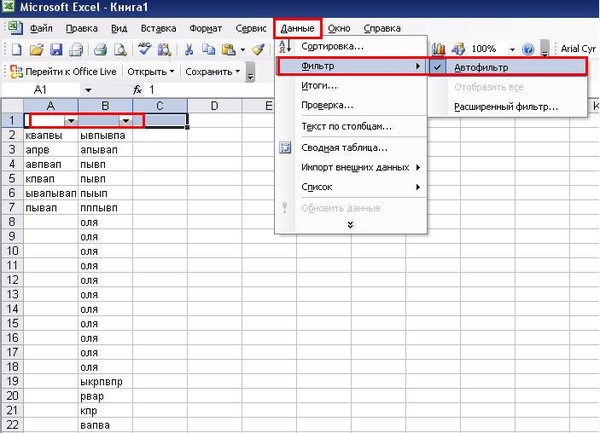Open Print Preview magnifier icon
Image resolution: width=600 pixels, height=433 pixels.
[x=121, y=49]
